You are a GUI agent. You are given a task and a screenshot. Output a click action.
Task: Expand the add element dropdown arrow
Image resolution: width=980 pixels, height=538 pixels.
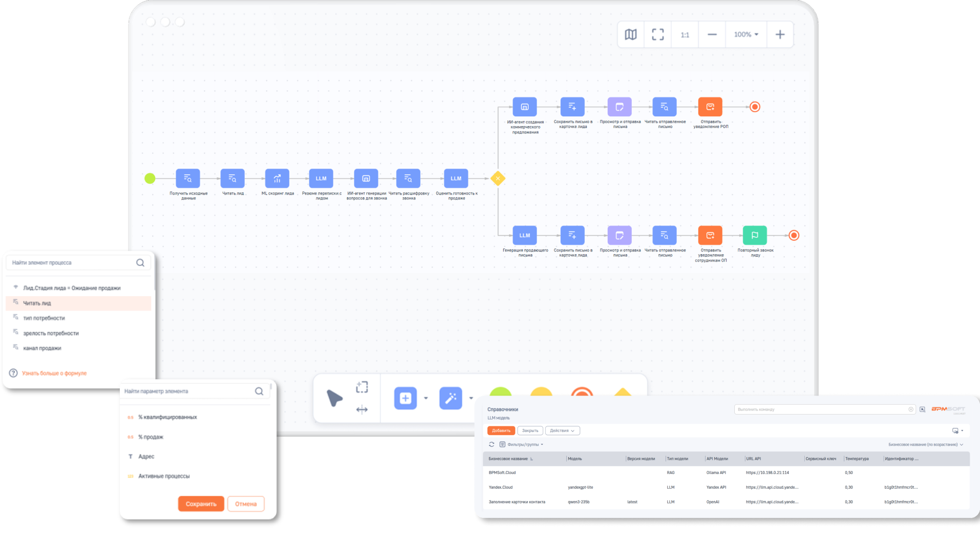pyautogui.click(x=425, y=398)
